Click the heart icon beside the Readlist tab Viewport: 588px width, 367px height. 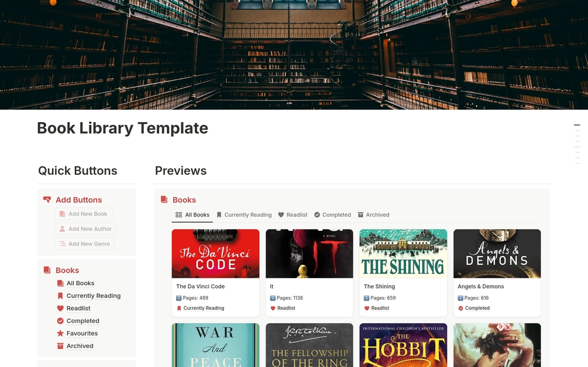pos(280,214)
